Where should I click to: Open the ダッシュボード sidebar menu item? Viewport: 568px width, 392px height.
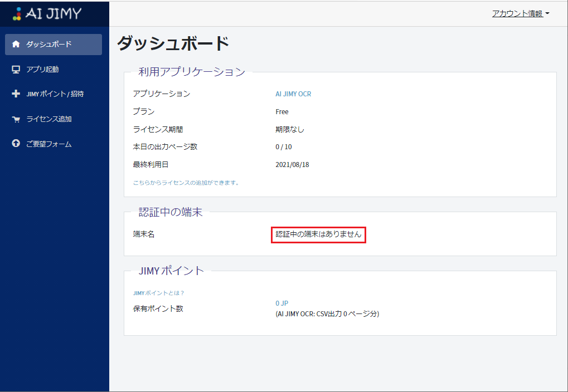[x=54, y=45]
